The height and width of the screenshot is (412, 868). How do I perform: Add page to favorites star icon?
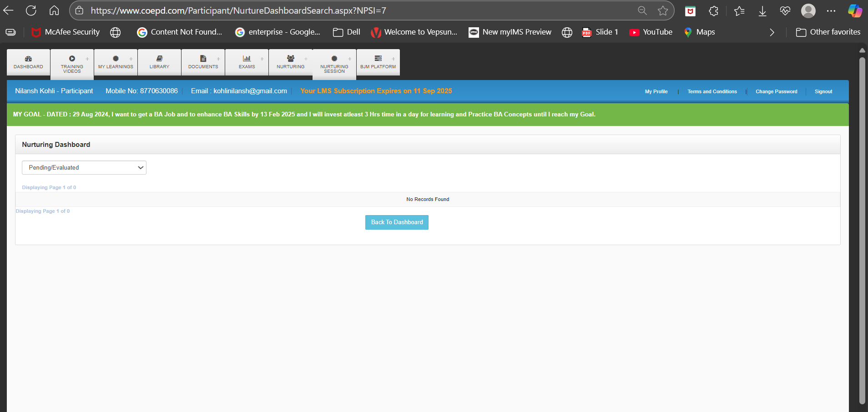(663, 10)
